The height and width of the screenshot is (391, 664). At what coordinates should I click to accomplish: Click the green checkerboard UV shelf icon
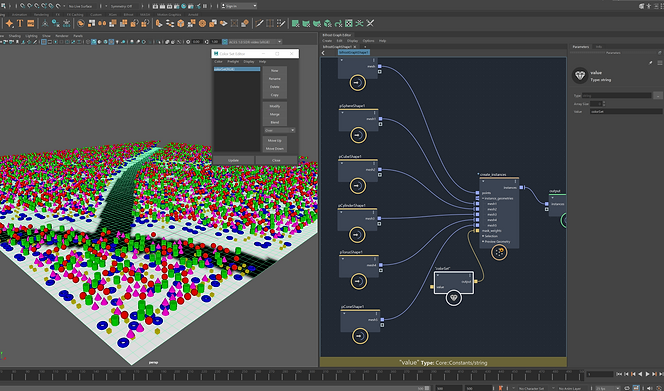click(x=349, y=23)
